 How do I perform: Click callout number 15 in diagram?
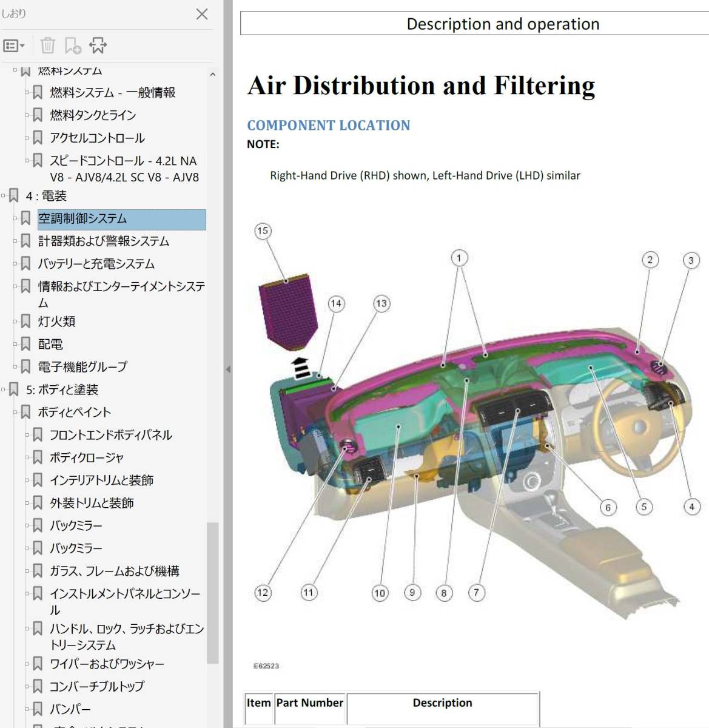[263, 231]
